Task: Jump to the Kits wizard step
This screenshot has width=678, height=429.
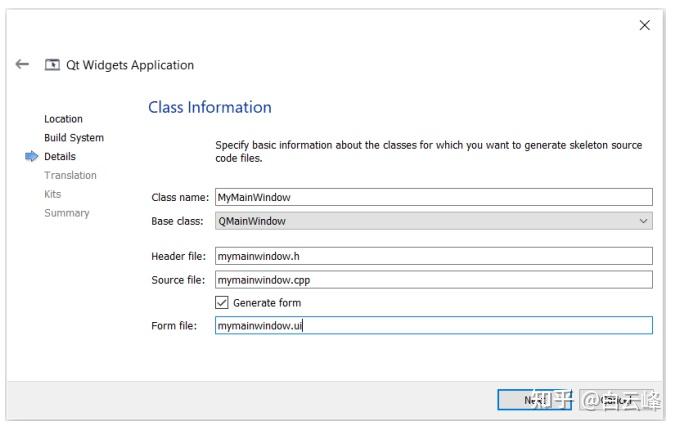Action: click(52, 194)
